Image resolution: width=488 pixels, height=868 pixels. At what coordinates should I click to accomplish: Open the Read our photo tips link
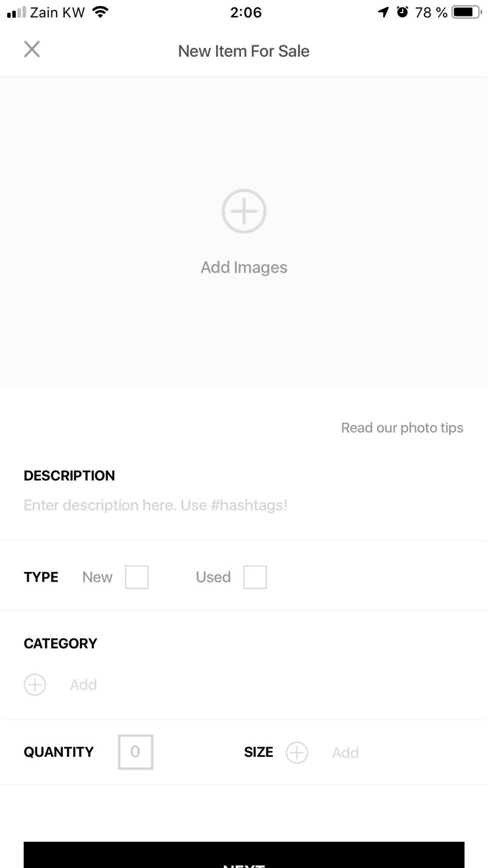[402, 428]
